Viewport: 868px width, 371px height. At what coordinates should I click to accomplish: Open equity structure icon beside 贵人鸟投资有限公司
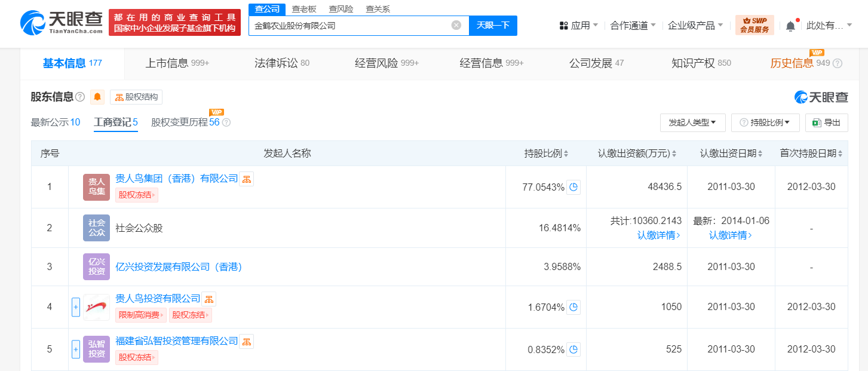coord(208,299)
